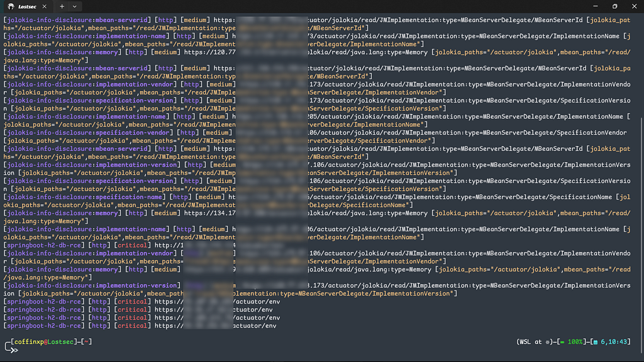
Task: Expand the new tab profile dropdown chevron
Action: pyautogui.click(x=74, y=6)
